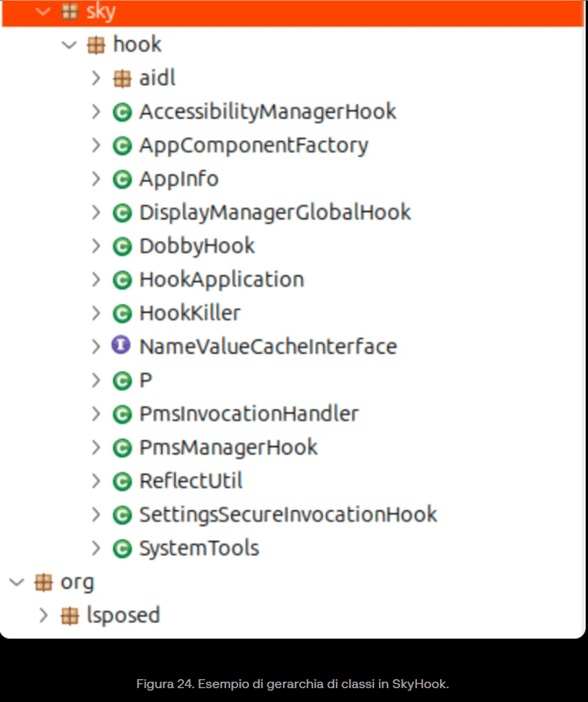Click the purple interface icon for NameValueCacheInterface

point(121,346)
